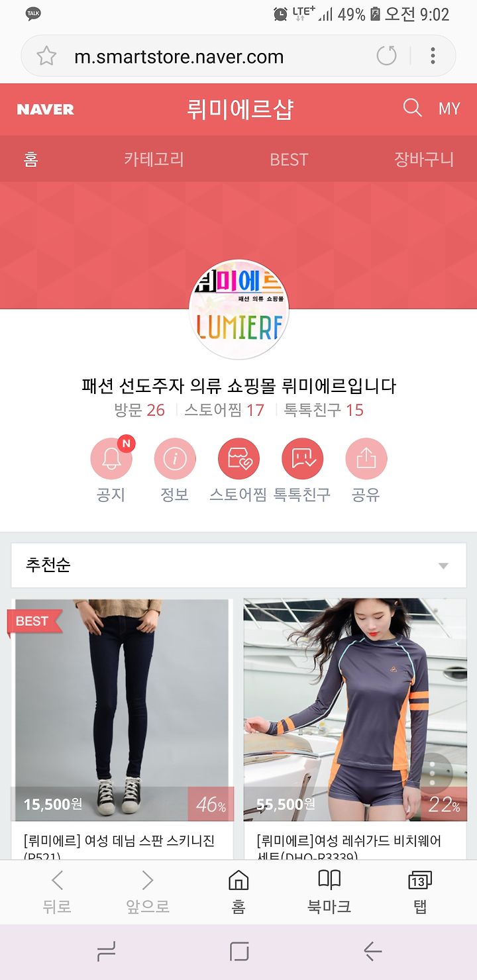477x980 pixels.
Task: Open the rash guard product thumbnail
Action: coord(355,710)
